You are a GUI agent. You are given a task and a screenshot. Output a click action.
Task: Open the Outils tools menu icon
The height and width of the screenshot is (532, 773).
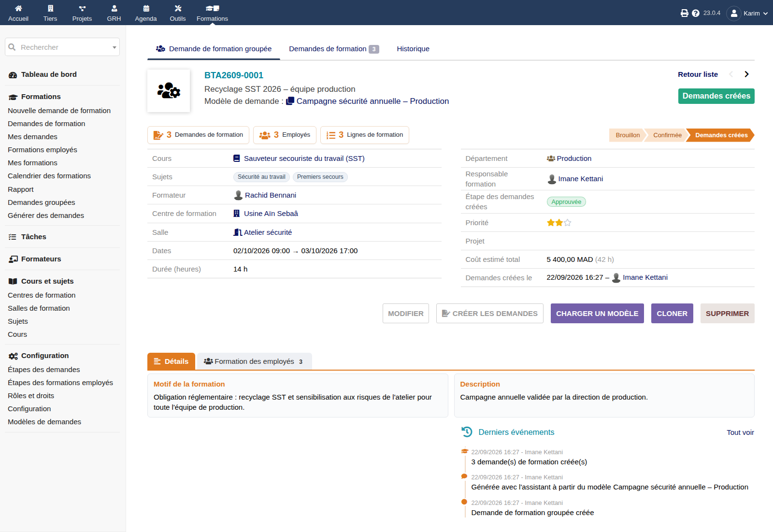178,8
